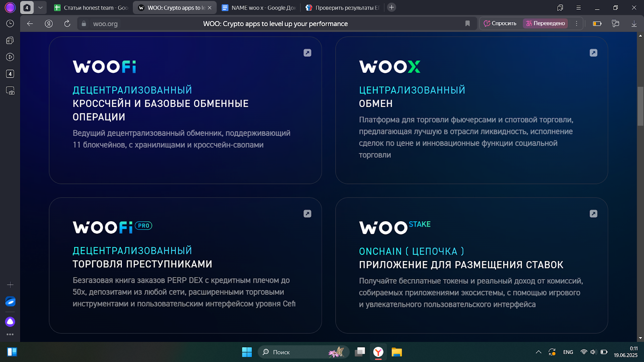The width and height of the screenshot is (644, 362).
Task: Open the widgets button on taskbar
Action: click(12, 352)
